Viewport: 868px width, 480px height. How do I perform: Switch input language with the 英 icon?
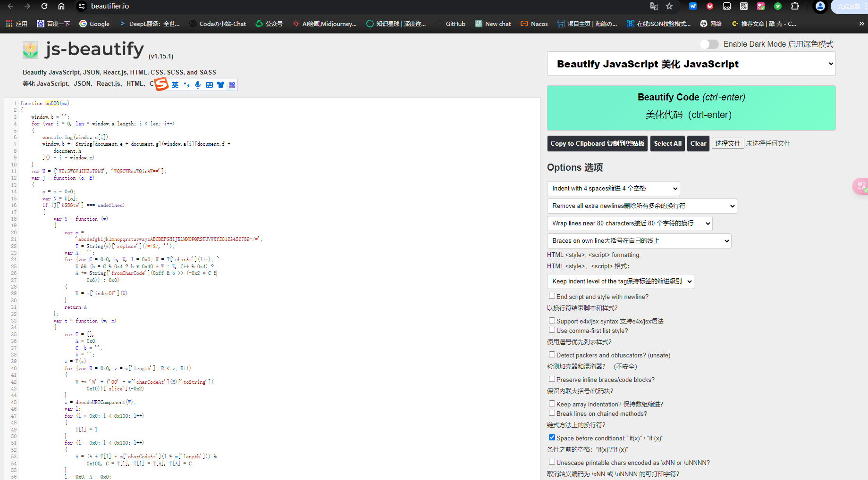click(175, 85)
